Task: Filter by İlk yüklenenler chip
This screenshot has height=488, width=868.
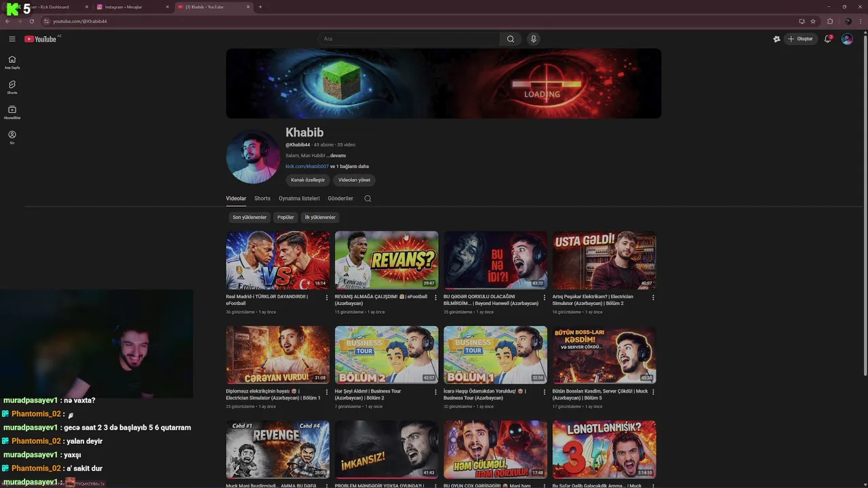Action: [320, 218]
